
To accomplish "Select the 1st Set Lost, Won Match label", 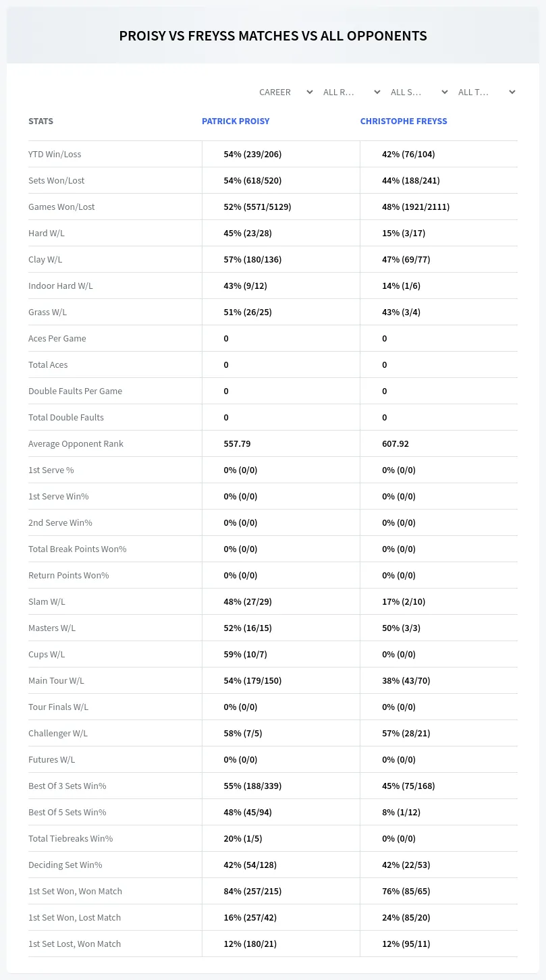I will pyautogui.click(x=74, y=944).
